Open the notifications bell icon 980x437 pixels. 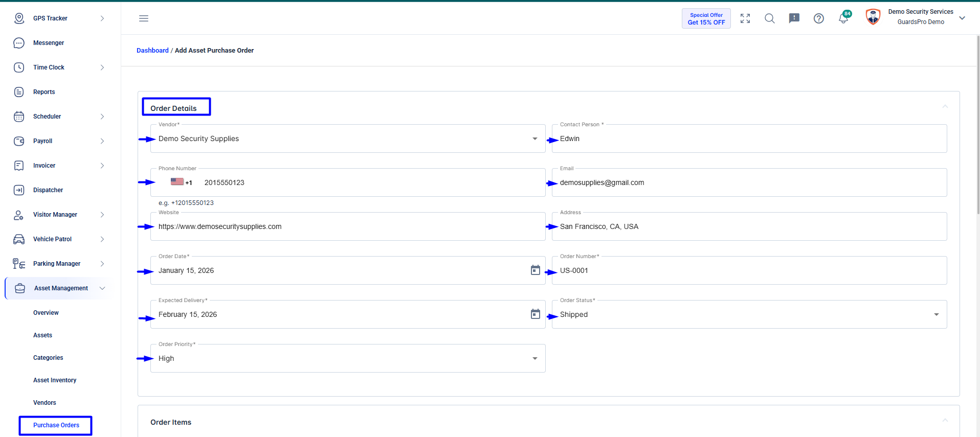[843, 18]
